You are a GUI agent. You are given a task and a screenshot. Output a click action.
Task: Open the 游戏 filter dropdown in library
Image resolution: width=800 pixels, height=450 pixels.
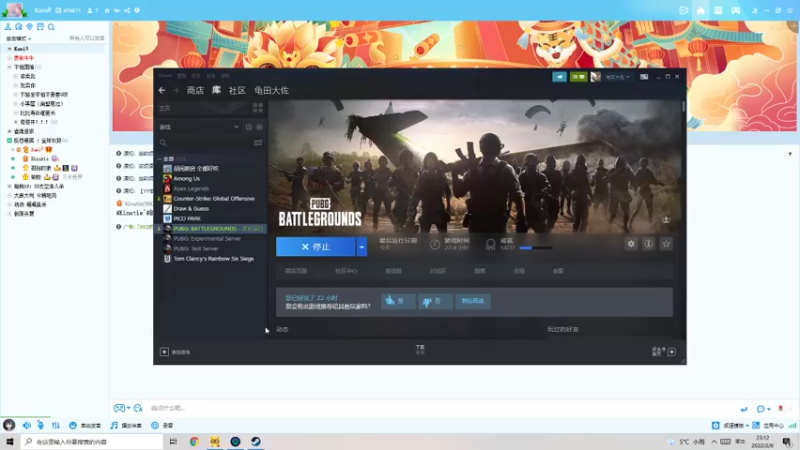(x=199, y=127)
